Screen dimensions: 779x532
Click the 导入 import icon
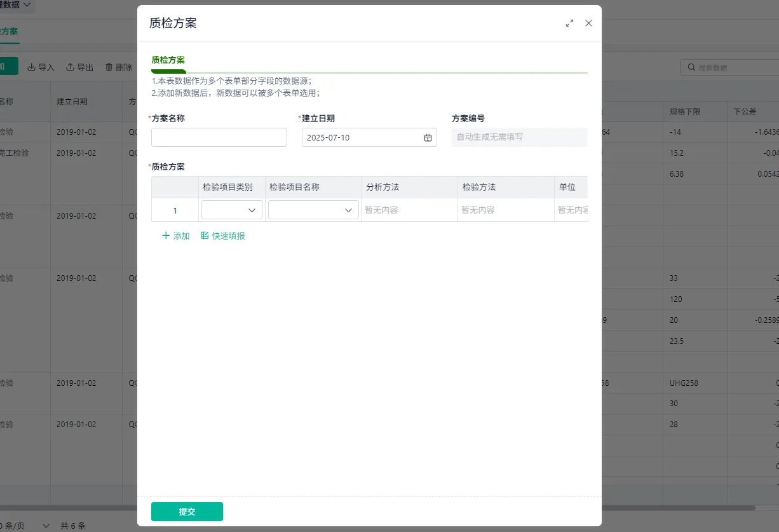click(31, 67)
